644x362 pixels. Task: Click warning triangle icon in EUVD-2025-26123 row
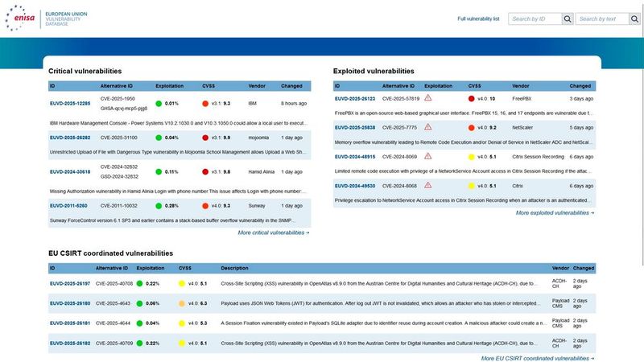click(x=428, y=97)
